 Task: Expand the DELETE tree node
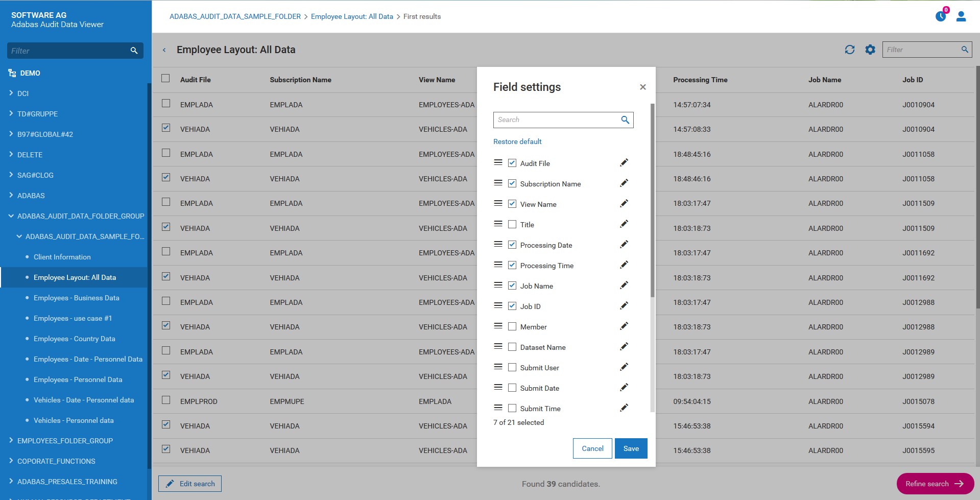click(x=11, y=154)
